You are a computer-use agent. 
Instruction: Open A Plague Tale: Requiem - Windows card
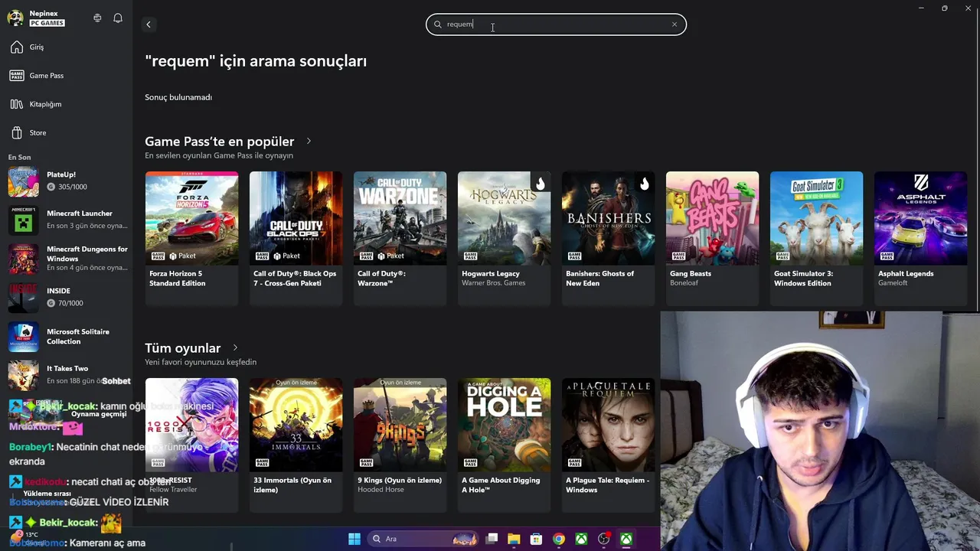point(608,445)
